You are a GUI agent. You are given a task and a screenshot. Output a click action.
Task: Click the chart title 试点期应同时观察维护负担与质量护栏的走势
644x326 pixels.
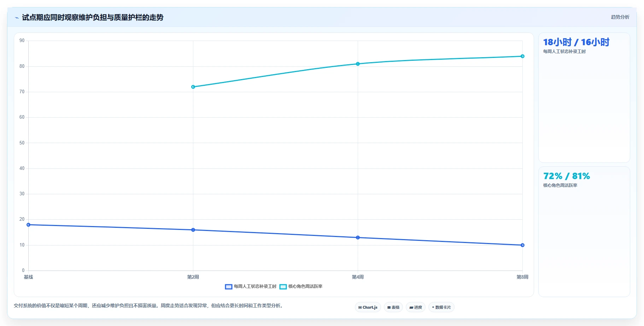click(x=93, y=17)
